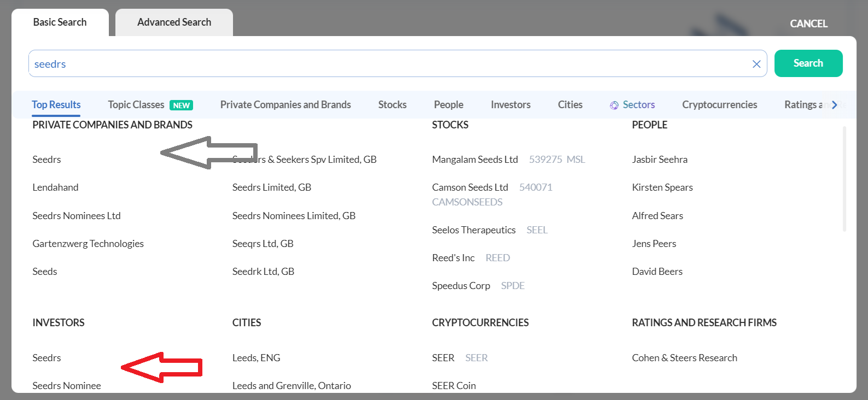Open David Beers person result
This screenshot has width=868, height=400.
tap(657, 272)
